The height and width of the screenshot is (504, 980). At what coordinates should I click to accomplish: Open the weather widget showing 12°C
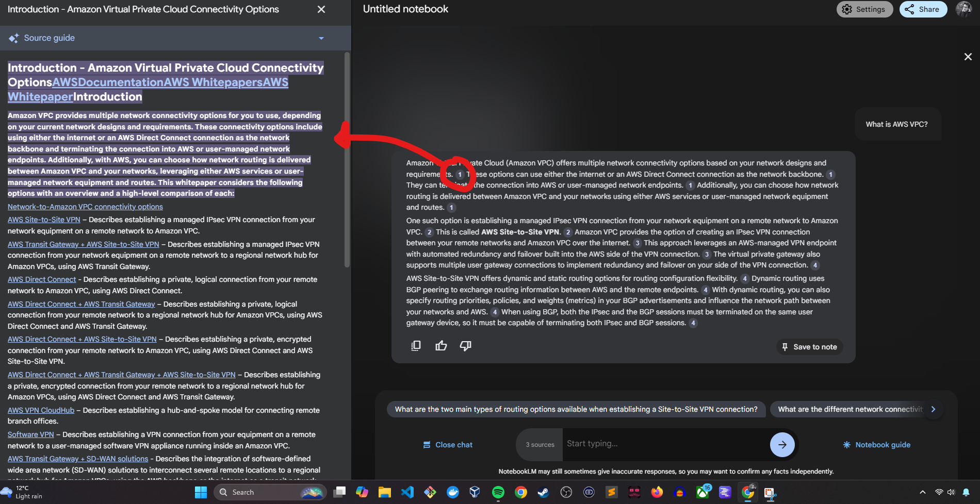22,492
